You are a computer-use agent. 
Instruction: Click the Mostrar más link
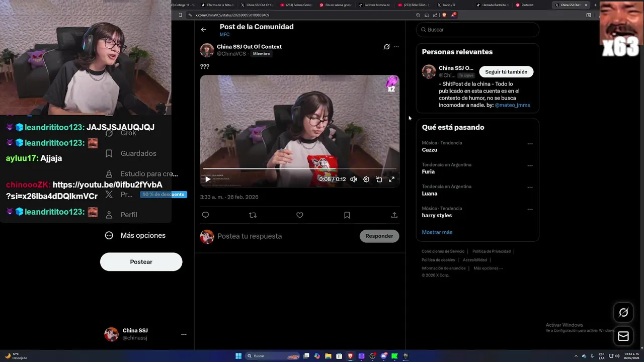437,232
